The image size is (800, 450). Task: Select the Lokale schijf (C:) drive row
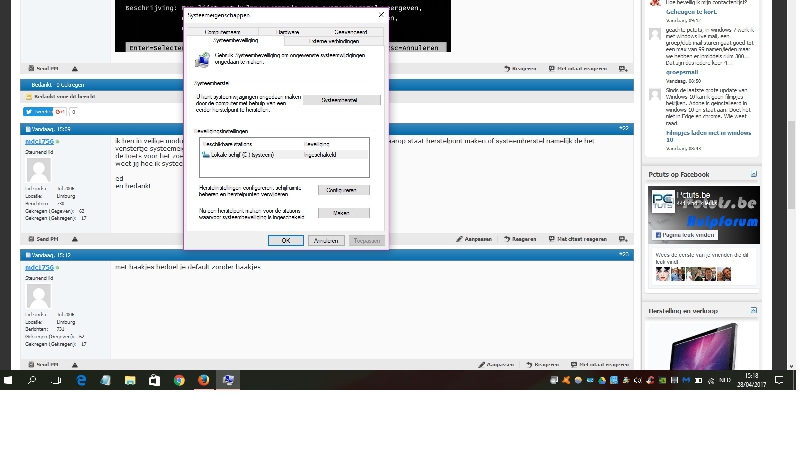(284, 155)
